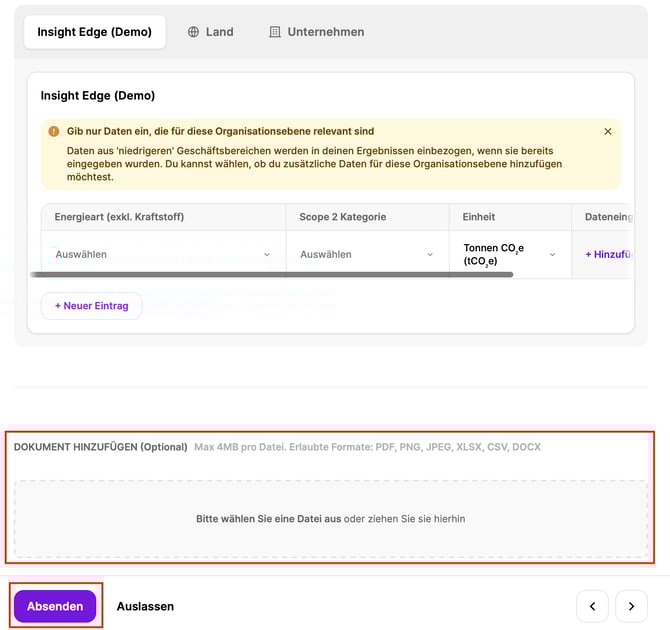
Task: Click the globe icon on the Land tab
Action: [x=193, y=32]
